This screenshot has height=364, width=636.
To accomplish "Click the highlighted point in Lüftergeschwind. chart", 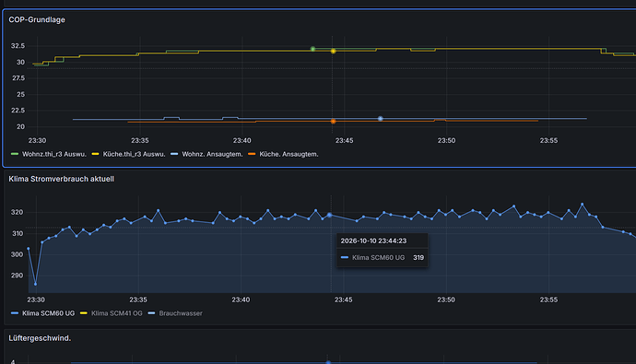I will (328, 362).
